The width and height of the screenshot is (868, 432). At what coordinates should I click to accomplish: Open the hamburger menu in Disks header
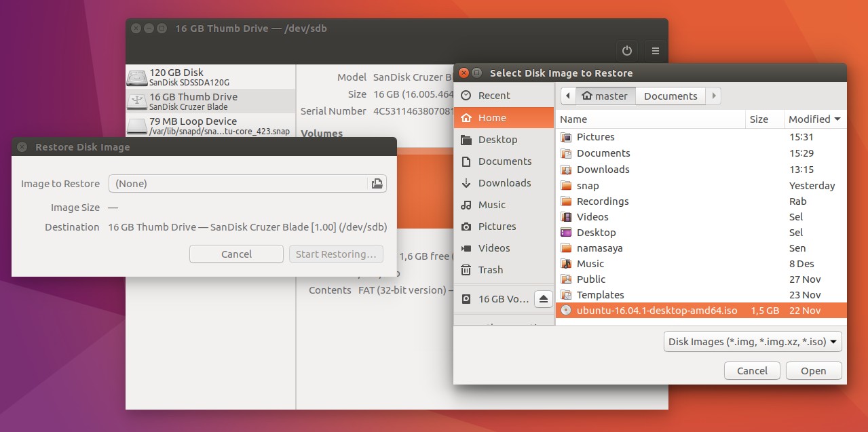(x=655, y=50)
